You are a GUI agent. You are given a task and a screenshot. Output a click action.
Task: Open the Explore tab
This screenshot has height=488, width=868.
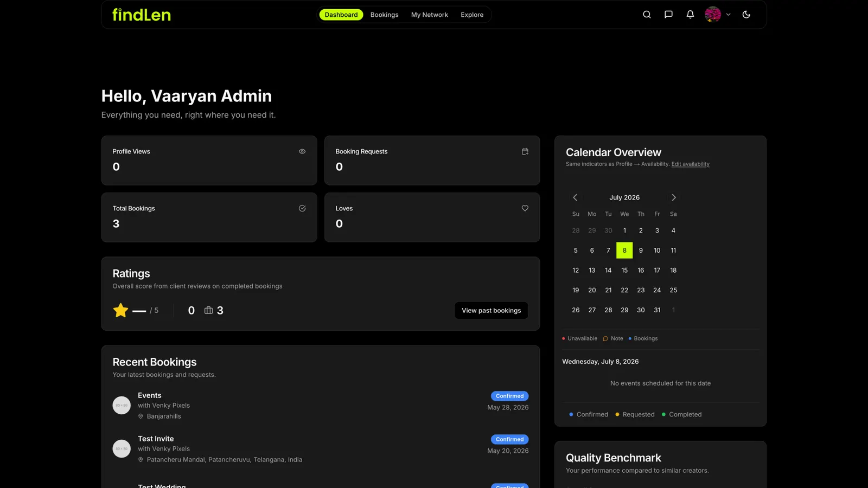click(x=472, y=15)
